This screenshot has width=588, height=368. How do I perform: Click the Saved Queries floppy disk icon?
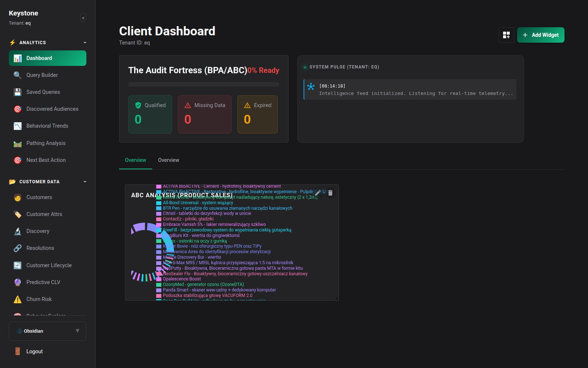(x=18, y=92)
